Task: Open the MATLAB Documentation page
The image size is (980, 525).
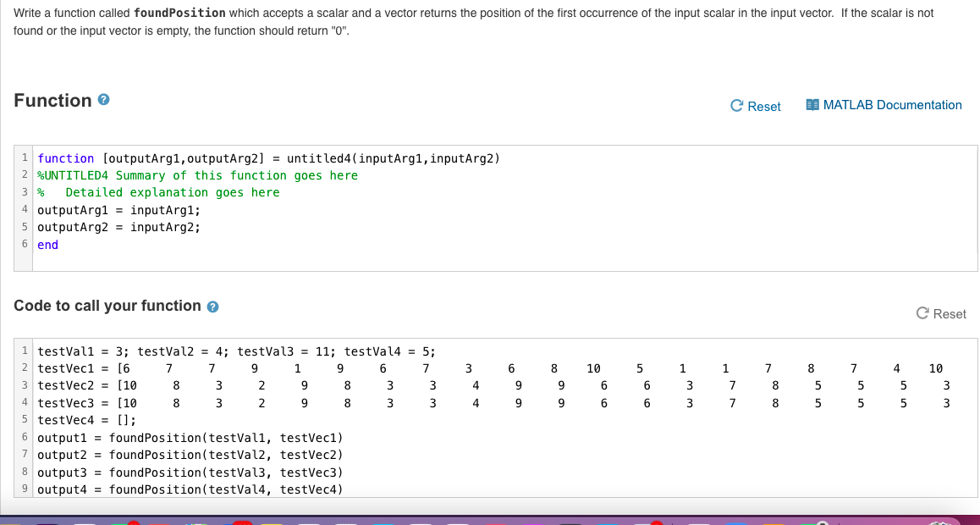Action: (x=892, y=104)
